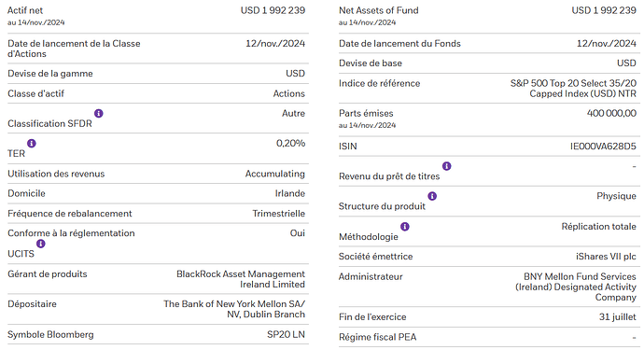The image size is (644, 350).
Task: Select the Actif net value on the left
Action: 273,10
